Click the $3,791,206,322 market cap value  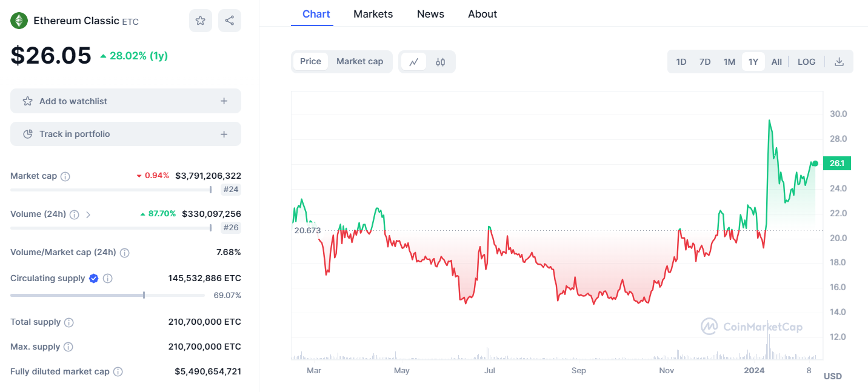208,176
